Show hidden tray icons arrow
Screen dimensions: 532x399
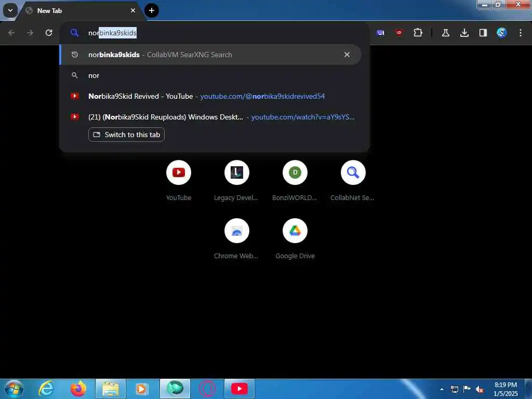coord(442,389)
